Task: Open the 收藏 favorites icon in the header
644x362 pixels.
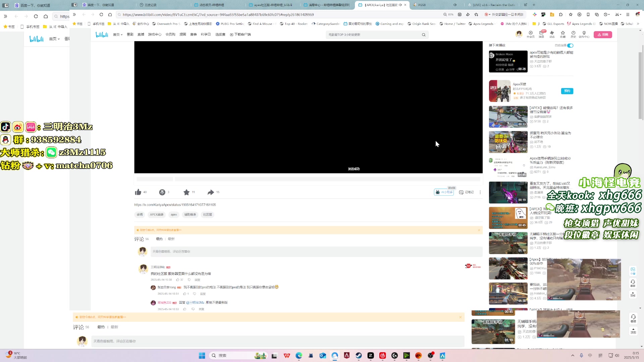Action: (563, 34)
